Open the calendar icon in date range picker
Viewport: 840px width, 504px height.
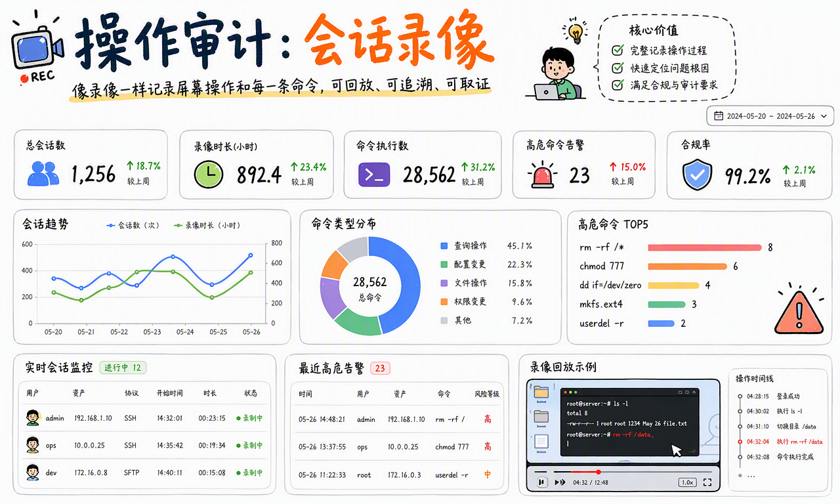pyautogui.click(x=718, y=116)
